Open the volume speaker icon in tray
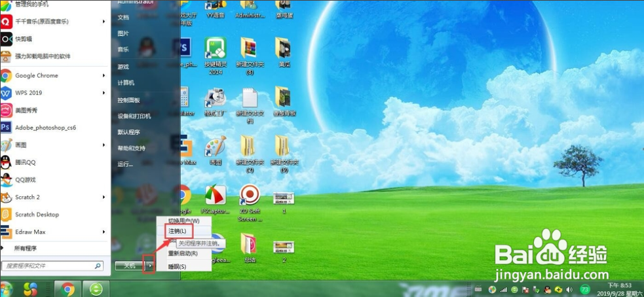This screenshot has height=297, width=644. click(x=569, y=290)
